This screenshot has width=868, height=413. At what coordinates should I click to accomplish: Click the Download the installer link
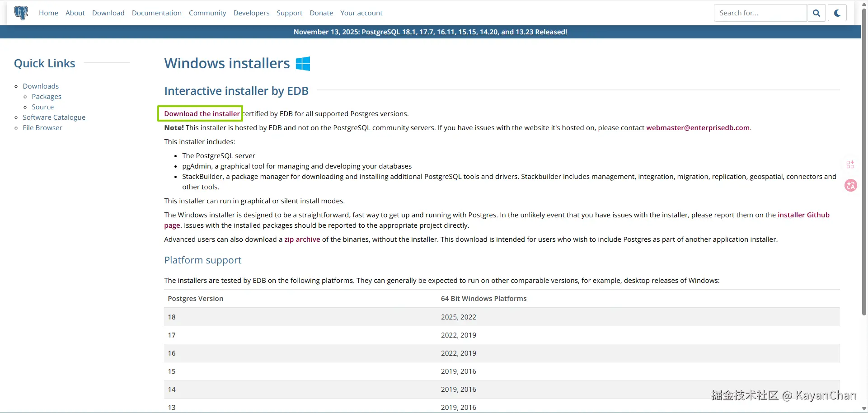(202, 114)
